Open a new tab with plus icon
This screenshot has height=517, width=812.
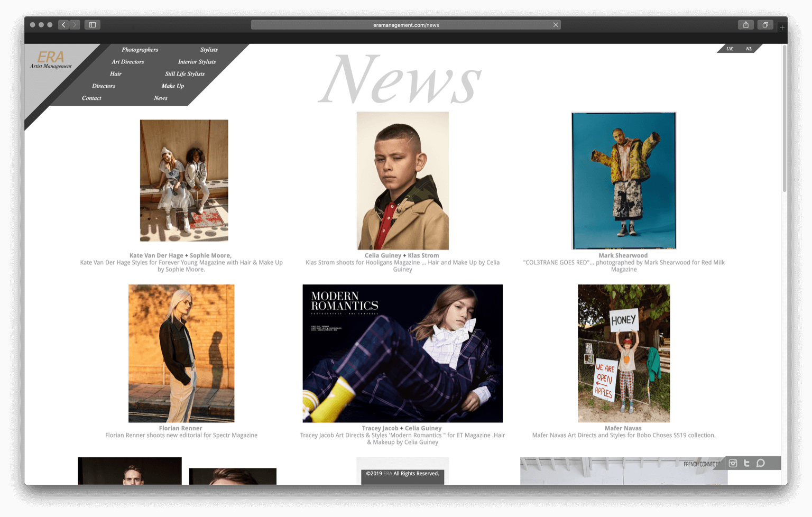pos(782,27)
